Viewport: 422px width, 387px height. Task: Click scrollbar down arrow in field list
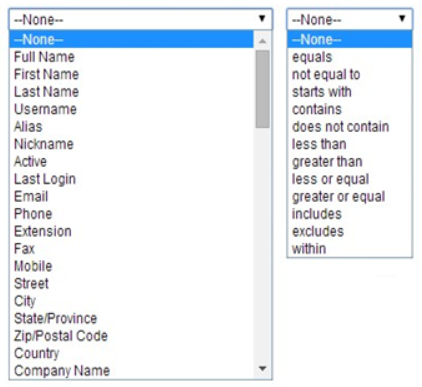click(x=263, y=368)
